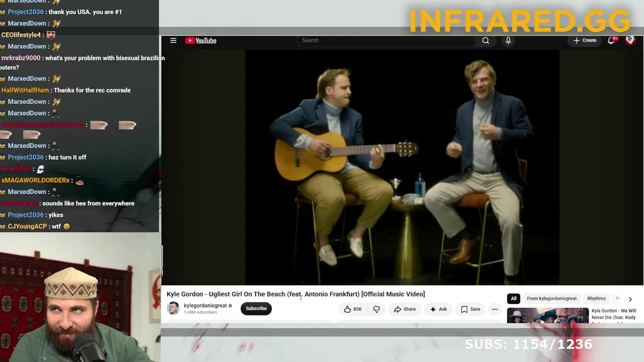Click chat message "thank you USA. you are #1"
The image size is (644, 362).
click(85, 12)
